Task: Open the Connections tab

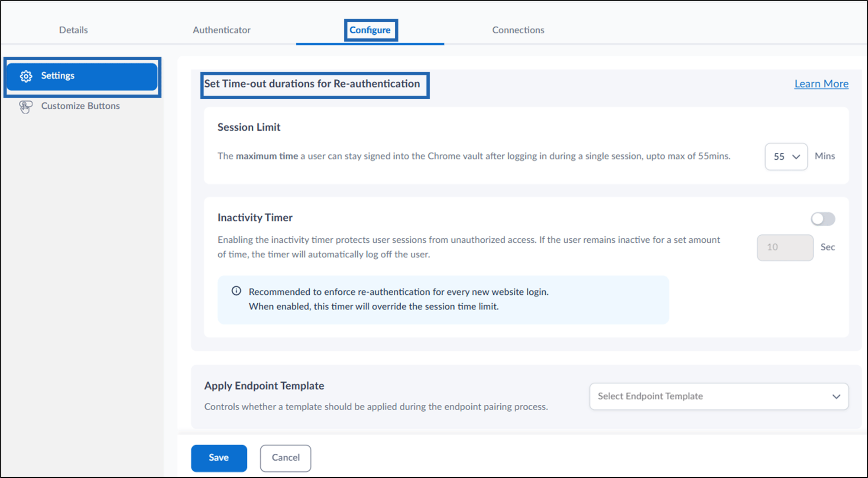Action: tap(518, 30)
